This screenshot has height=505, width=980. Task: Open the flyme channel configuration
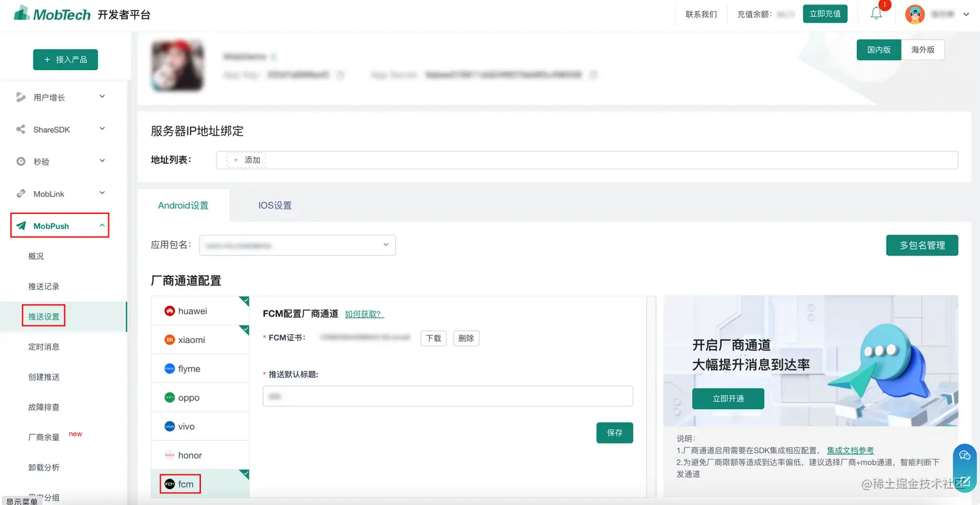(190, 368)
